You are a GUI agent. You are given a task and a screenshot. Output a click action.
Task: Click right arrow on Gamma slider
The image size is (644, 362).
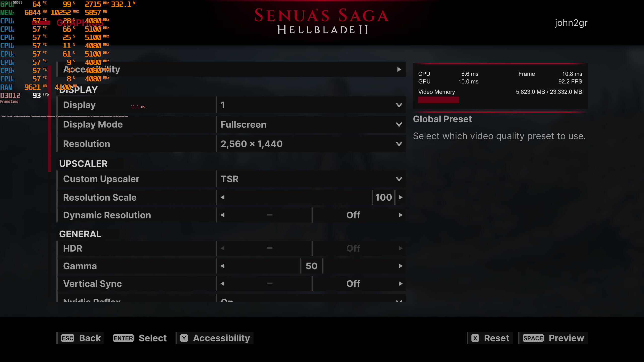[400, 266]
